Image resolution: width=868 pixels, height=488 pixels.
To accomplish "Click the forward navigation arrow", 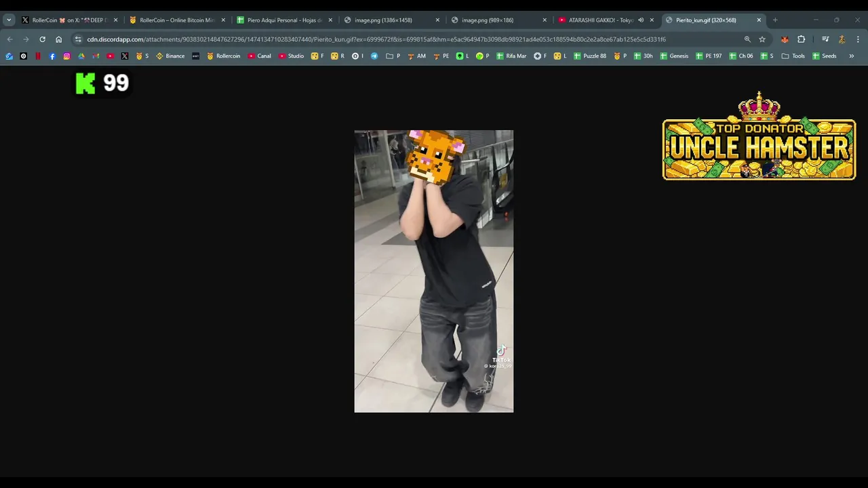I will pos(26,39).
